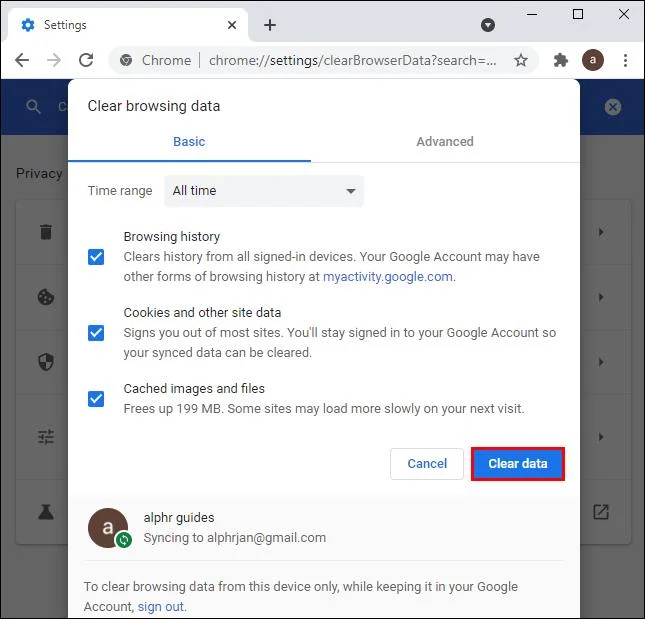
Task: Close the Settings tab
Action: click(x=232, y=25)
